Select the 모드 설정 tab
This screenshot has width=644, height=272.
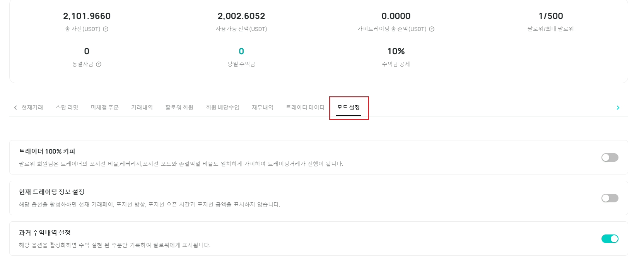point(348,107)
